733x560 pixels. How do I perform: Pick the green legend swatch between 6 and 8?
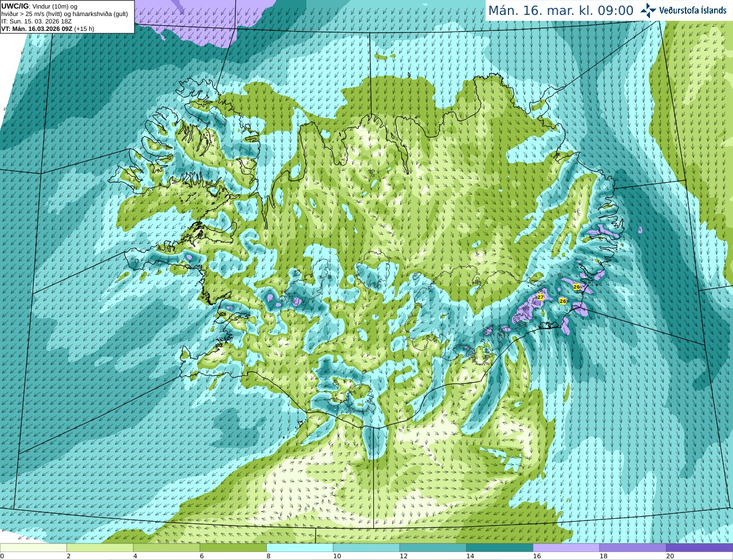pyautogui.click(x=233, y=547)
